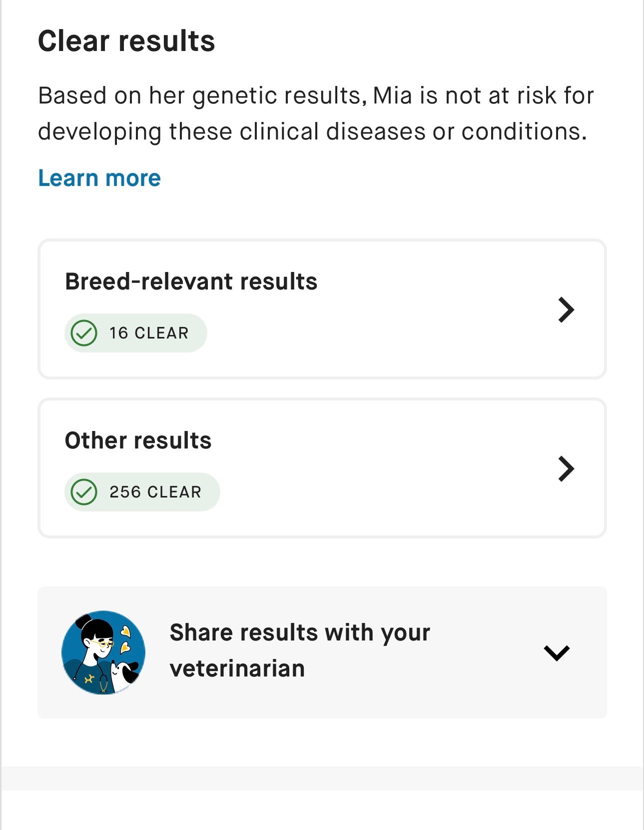Select the 16 CLEAR badge text

(x=149, y=333)
